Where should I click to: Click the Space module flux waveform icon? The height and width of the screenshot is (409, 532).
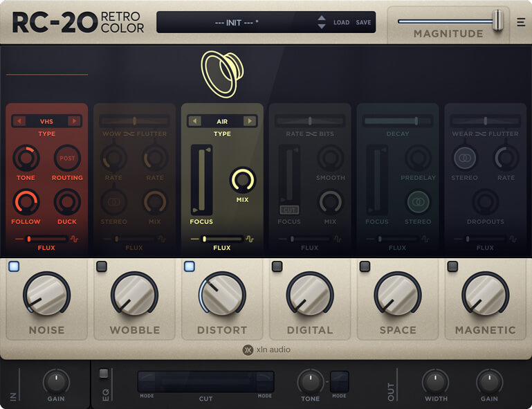(425, 239)
